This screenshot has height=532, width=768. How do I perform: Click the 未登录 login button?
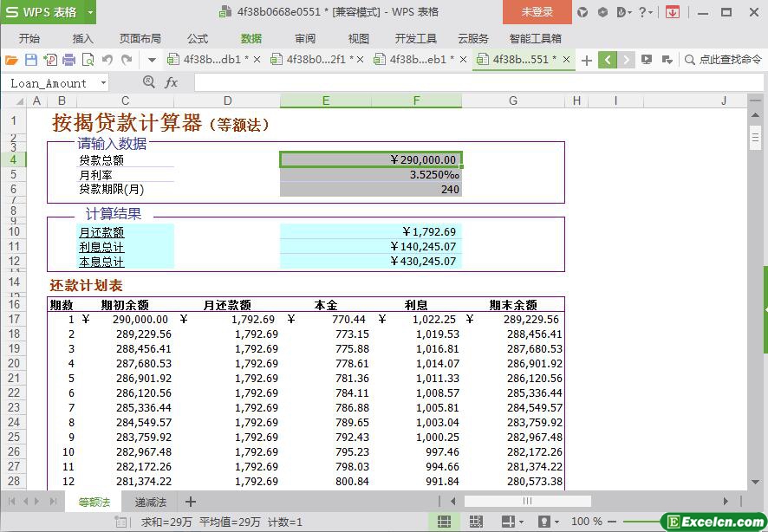[x=537, y=12]
